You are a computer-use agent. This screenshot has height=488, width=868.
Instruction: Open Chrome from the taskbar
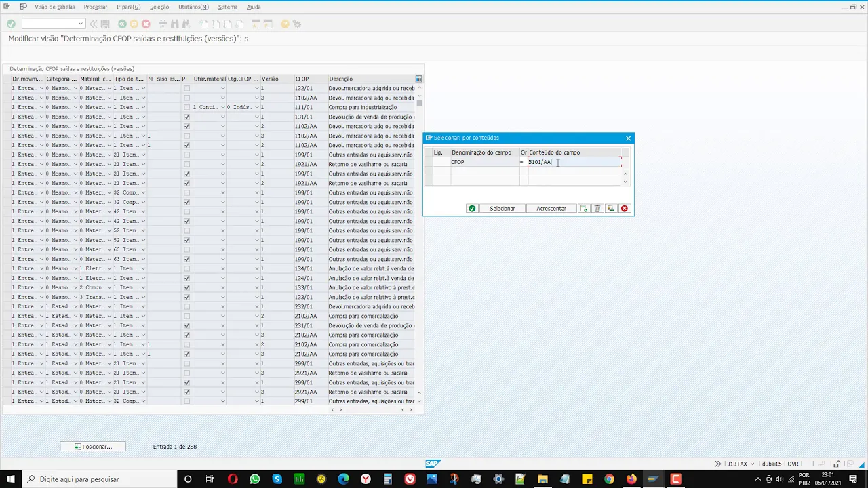coord(609,479)
